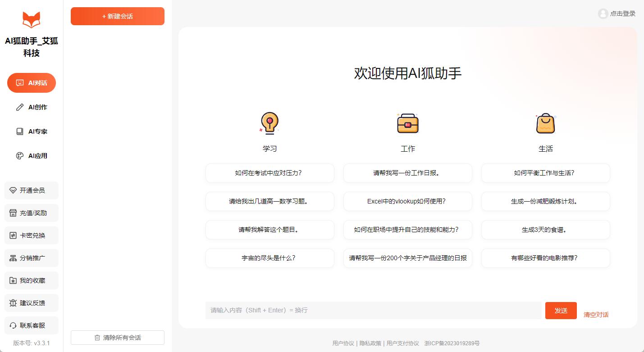Choose the prompt 宇宙的尽头是什么?
The height and width of the screenshot is (352, 644).
[x=269, y=258]
